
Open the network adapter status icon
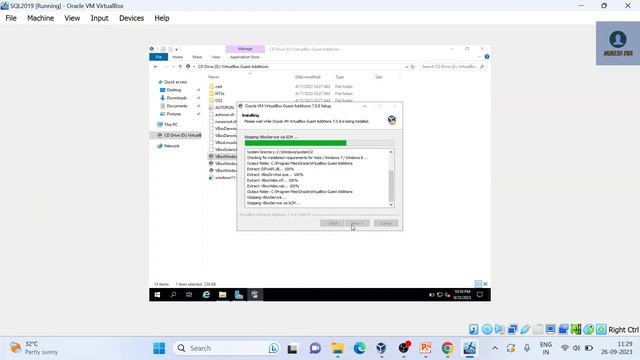pos(512,329)
